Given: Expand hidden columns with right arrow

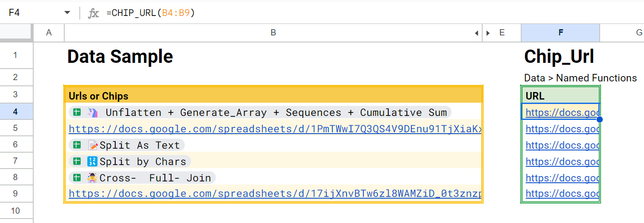Looking at the screenshot, I should (x=488, y=33).
